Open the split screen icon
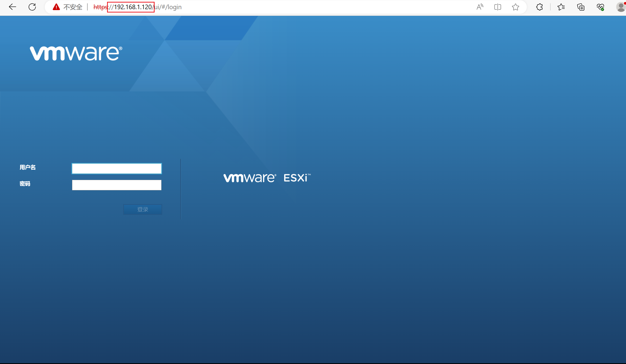Screen dimensions: 626x364 point(497,7)
